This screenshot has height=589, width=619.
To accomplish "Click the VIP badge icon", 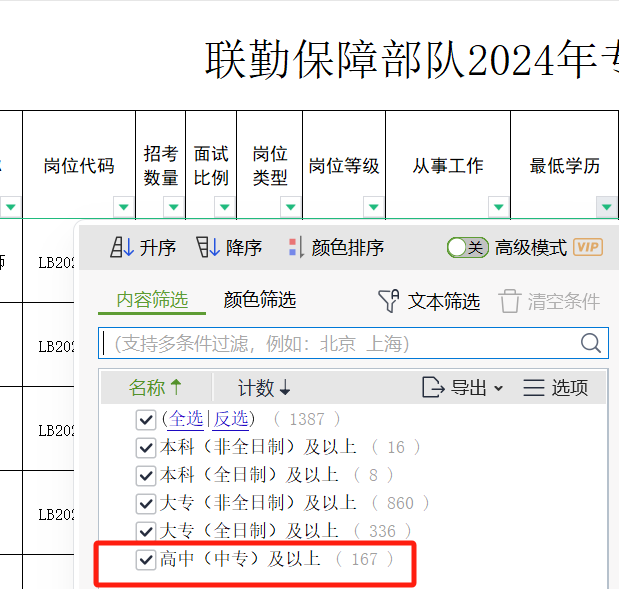I will [x=588, y=247].
